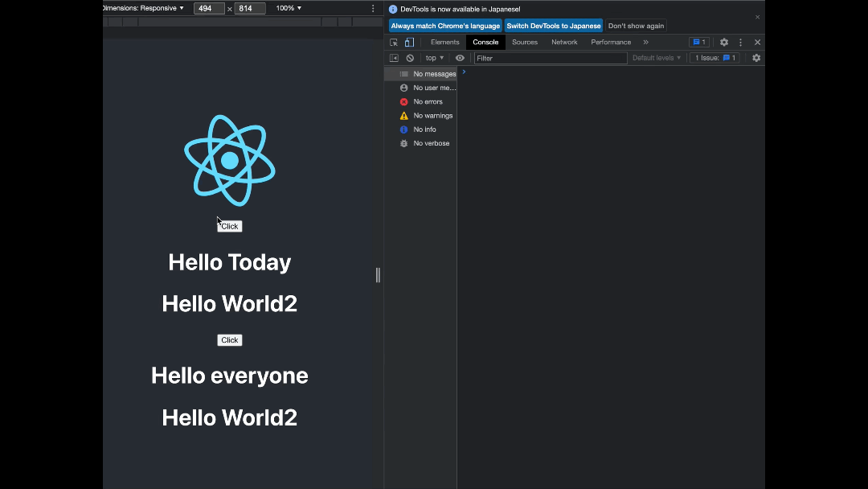Click the info icon in language infobar
The image size is (868, 489).
(393, 9)
